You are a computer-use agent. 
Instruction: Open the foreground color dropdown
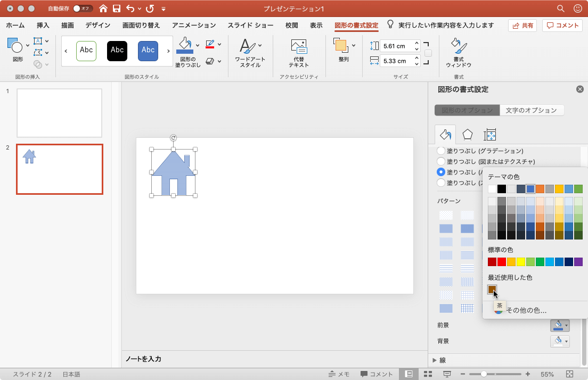point(560,325)
